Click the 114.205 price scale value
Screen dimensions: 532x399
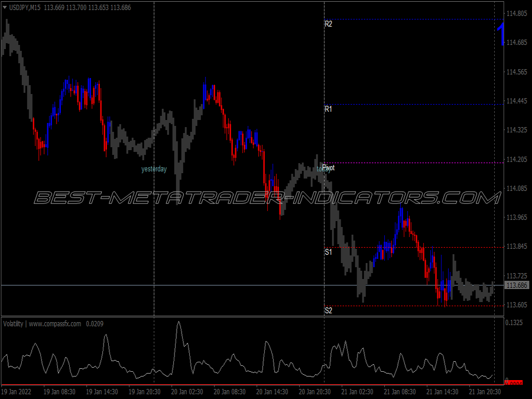517,159
